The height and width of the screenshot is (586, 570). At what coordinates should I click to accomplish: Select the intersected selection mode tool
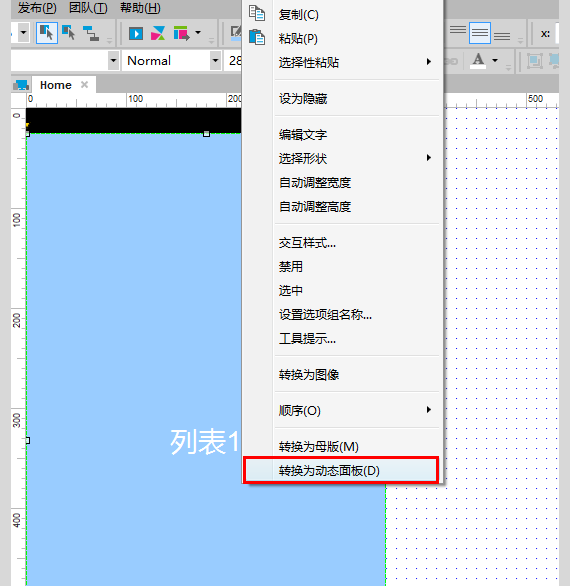pyautogui.click(x=47, y=33)
